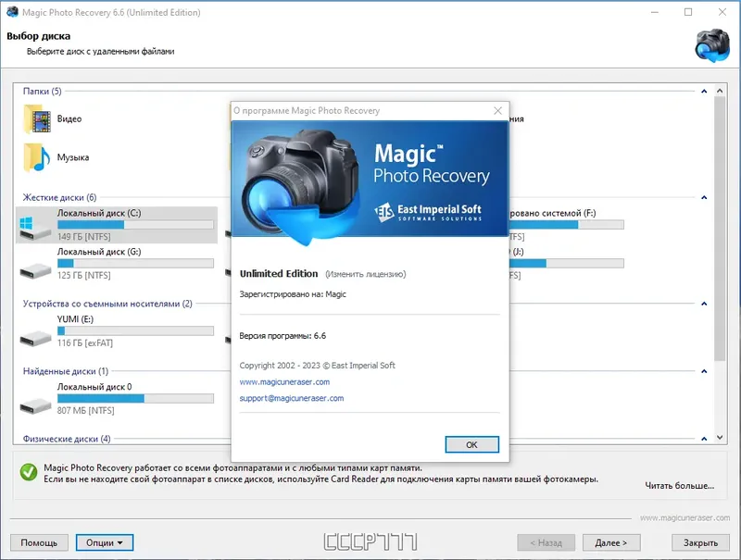The width and height of the screenshot is (741, 560).
Task: Open the Видео folder icon
Action: [37, 119]
